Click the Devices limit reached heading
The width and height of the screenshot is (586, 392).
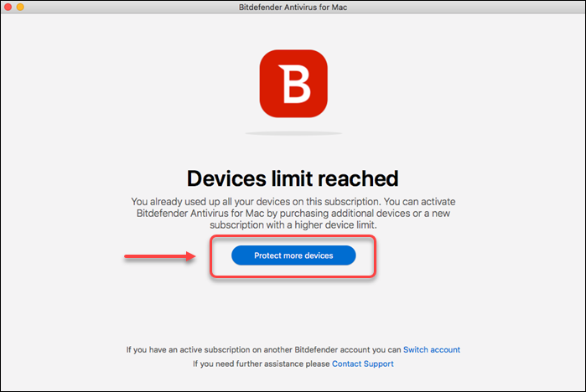click(293, 178)
